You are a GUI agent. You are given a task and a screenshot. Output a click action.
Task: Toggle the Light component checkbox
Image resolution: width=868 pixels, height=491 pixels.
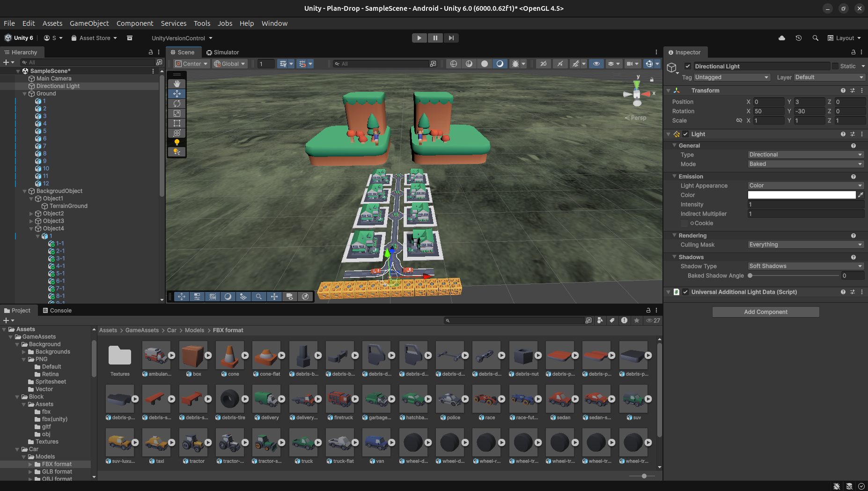point(685,134)
